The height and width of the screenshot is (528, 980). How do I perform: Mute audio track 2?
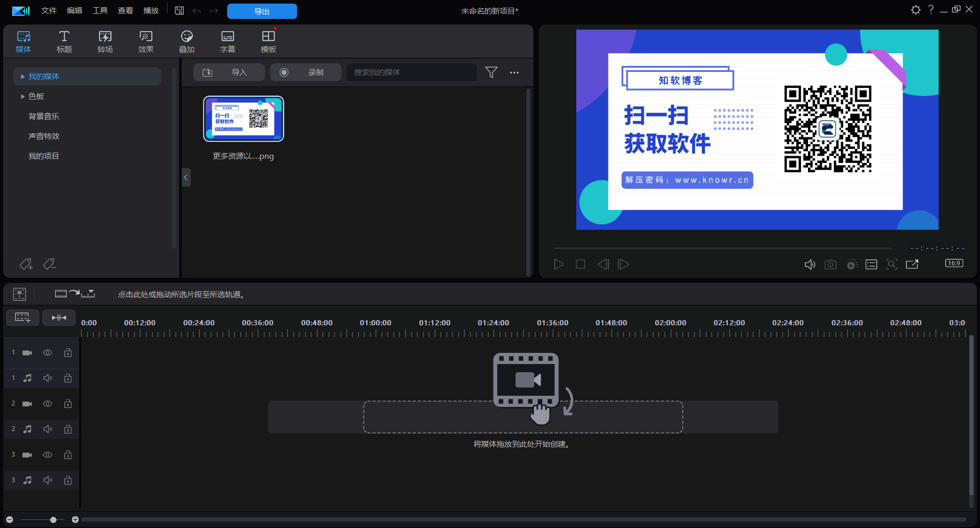(47, 429)
